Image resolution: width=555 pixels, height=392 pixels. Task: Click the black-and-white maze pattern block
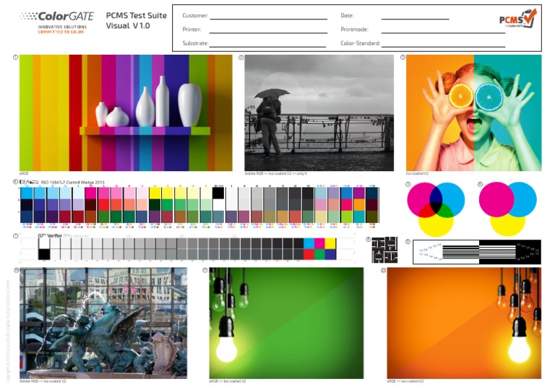[x=384, y=250]
